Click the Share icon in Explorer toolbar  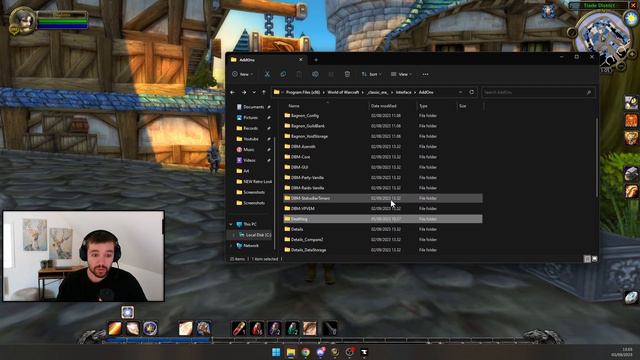tap(331, 74)
